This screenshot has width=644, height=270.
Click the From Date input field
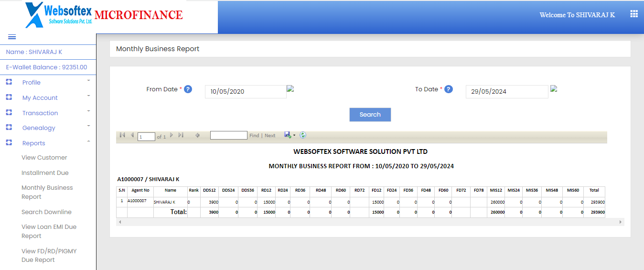click(x=246, y=92)
